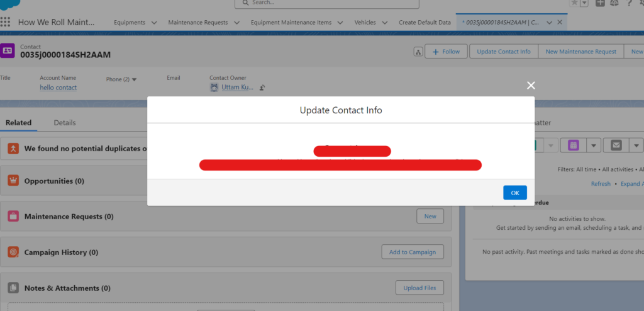Click the Contact record icon
This screenshot has width=644, height=311.
click(x=8, y=50)
